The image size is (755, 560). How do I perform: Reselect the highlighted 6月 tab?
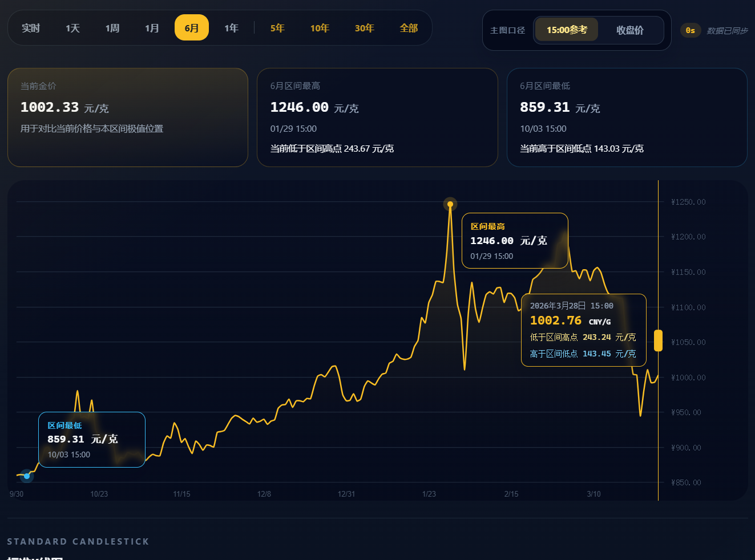pyautogui.click(x=191, y=27)
